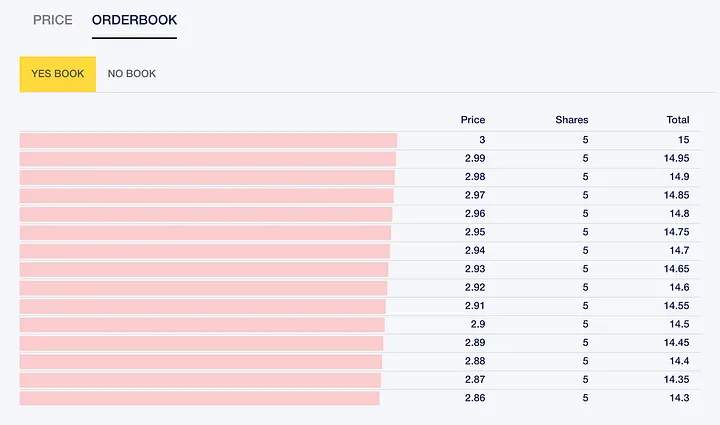
Task: Open the NO BOOK view
Action: tap(132, 74)
